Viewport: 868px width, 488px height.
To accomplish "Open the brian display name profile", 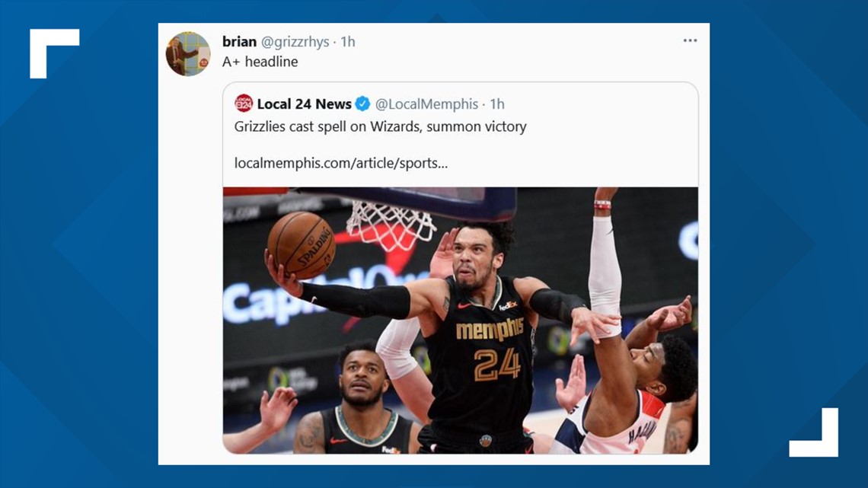I will (x=239, y=42).
